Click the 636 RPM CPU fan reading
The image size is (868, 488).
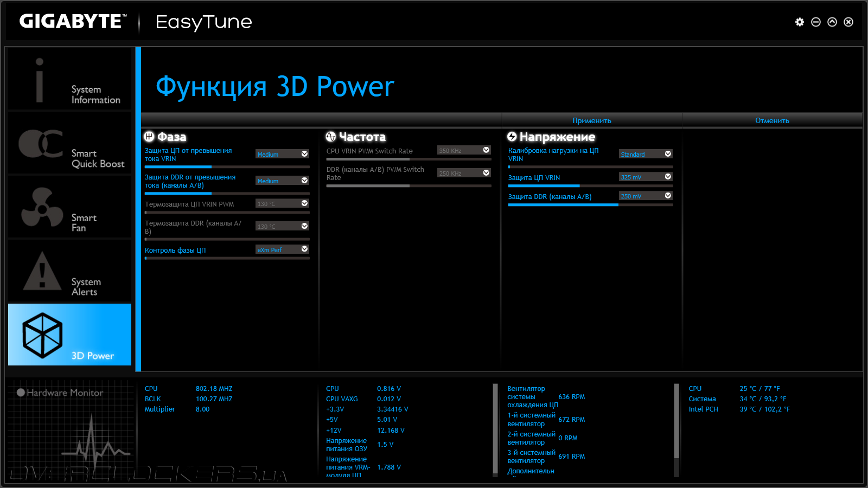572,397
